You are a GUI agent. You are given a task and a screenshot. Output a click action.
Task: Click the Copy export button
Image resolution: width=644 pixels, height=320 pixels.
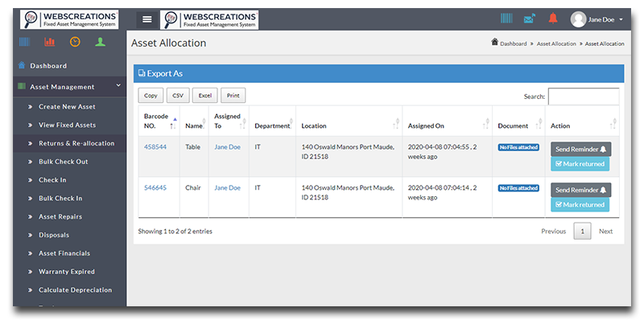tap(151, 96)
